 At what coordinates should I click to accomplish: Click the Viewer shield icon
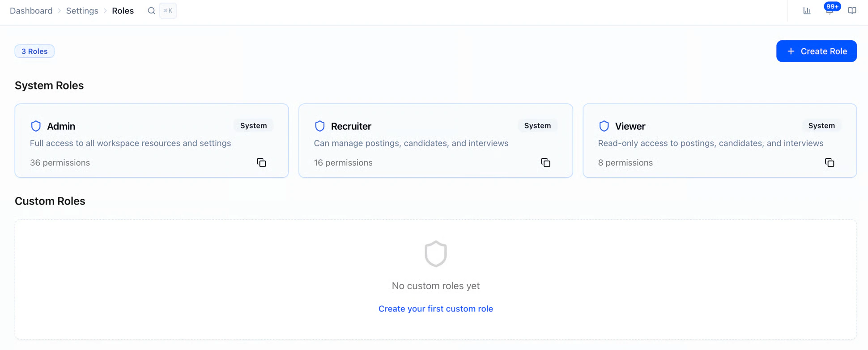point(604,126)
